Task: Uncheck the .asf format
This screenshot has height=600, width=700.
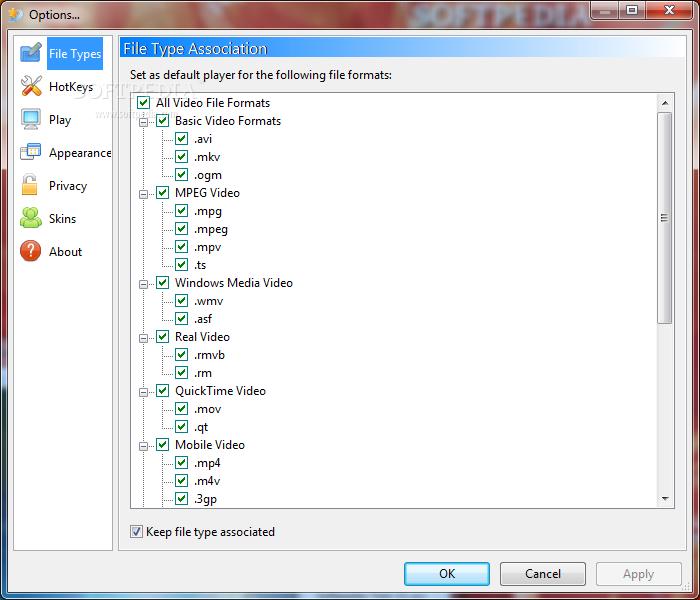Action: pos(181,319)
